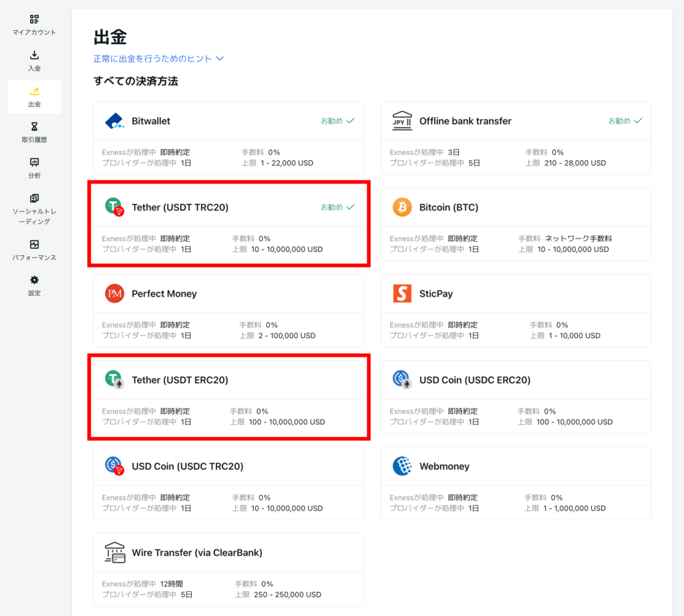Open the 正常に出金を行うためのヒント link
Viewport: 684px width, 616px height.
[x=153, y=58]
